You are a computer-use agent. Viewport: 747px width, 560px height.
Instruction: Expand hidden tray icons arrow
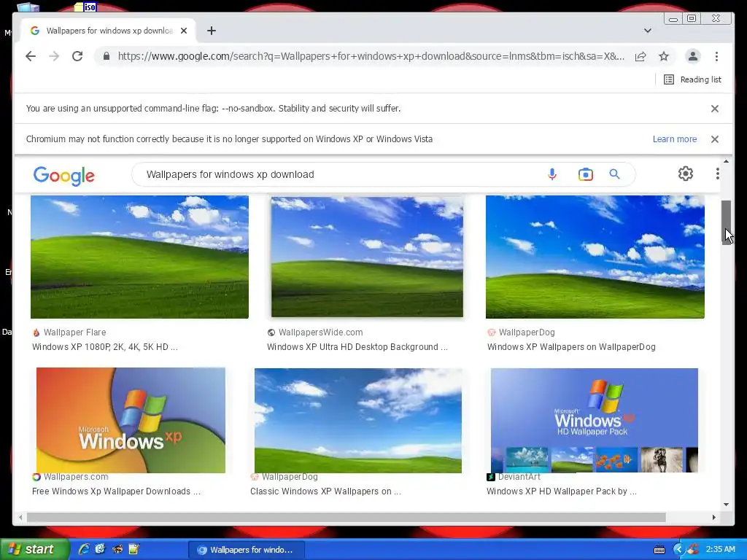(x=678, y=550)
